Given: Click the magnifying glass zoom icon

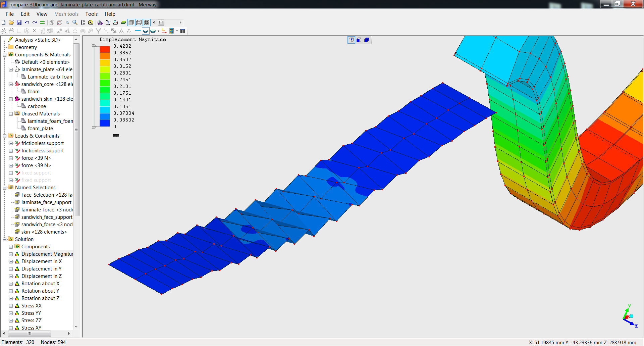Looking at the screenshot, I should pyautogui.click(x=75, y=22).
